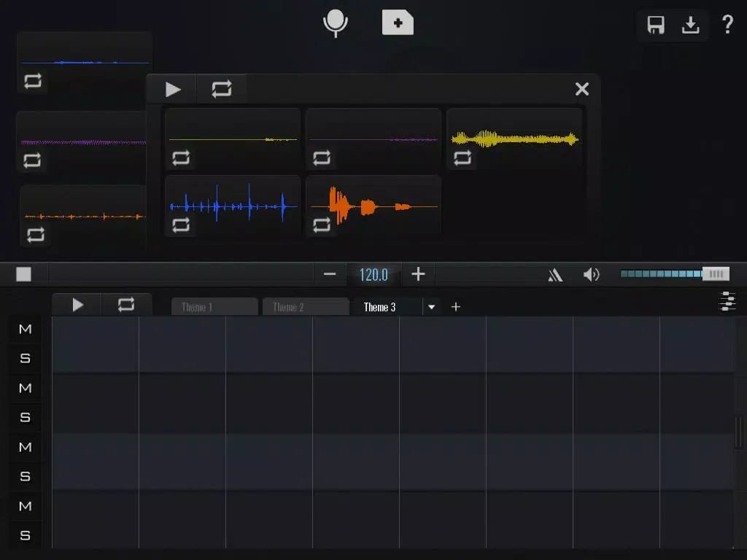Switch to the Theme 1 tab
The width and height of the screenshot is (747, 560).
(214, 307)
